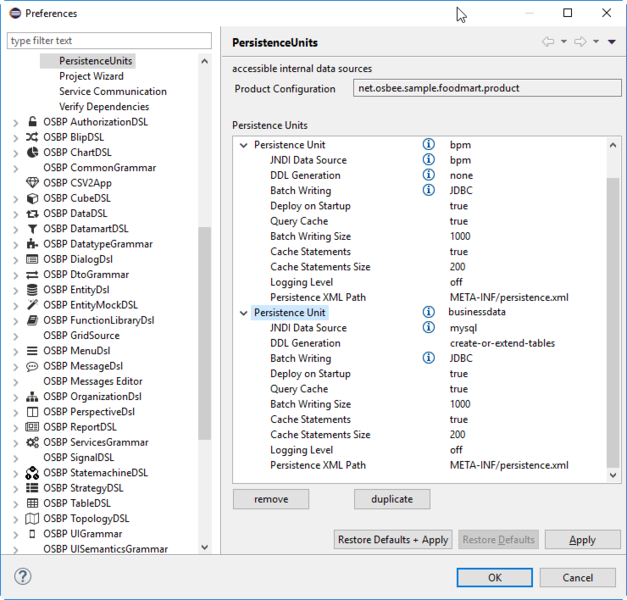Viewport: 627px width, 600px height.
Task: Click the OSBP MenuDsl hamburger icon
Action: coord(32,351)
